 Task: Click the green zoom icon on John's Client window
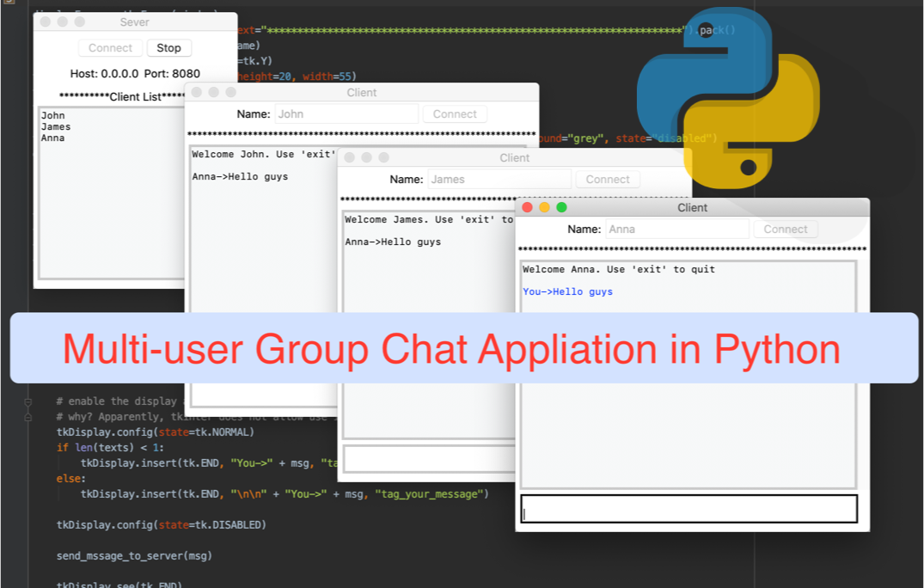coord(230,92)
